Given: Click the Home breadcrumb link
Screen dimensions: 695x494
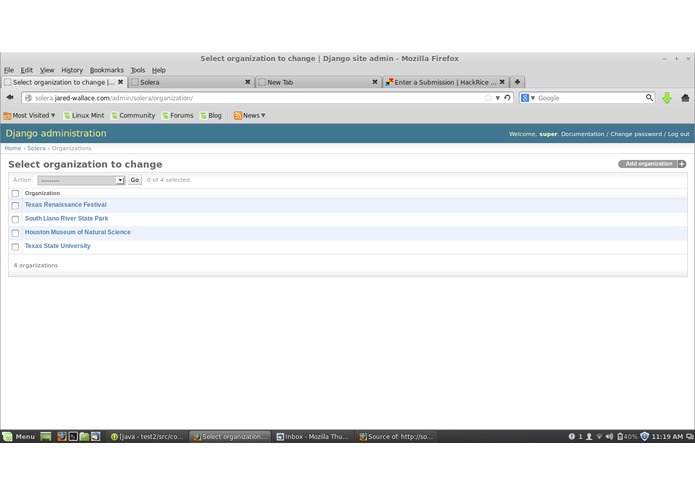Looking at the screenshot, I should tap(13, 148).
